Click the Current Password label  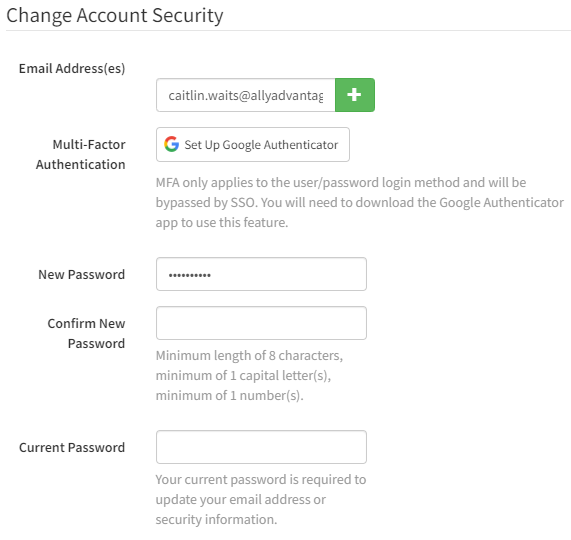(72, 448)
